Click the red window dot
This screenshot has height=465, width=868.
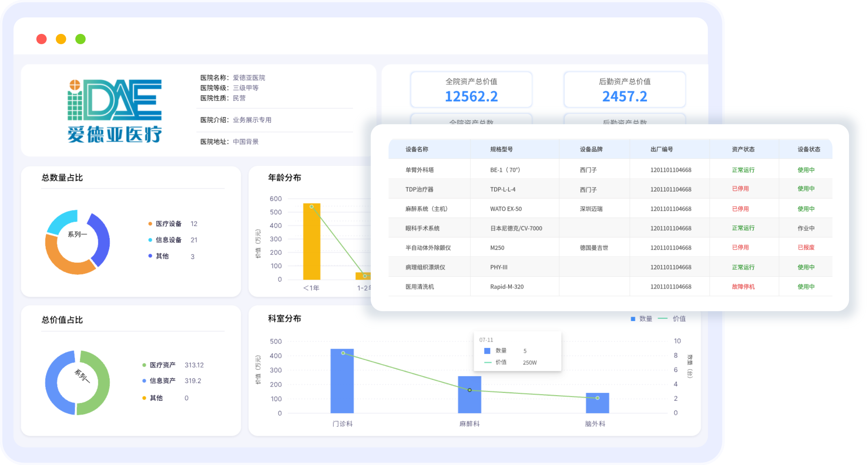click(41, 39)
